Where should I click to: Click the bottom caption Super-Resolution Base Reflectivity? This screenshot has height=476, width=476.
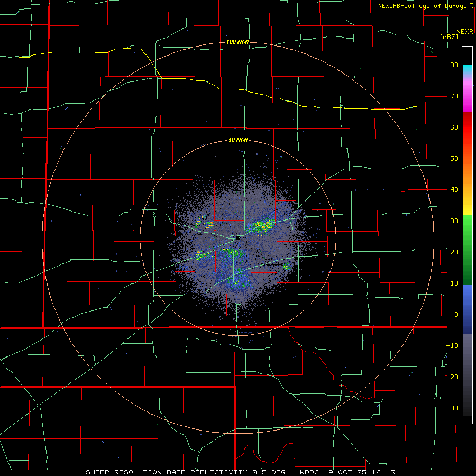click(x=241, y=472)
